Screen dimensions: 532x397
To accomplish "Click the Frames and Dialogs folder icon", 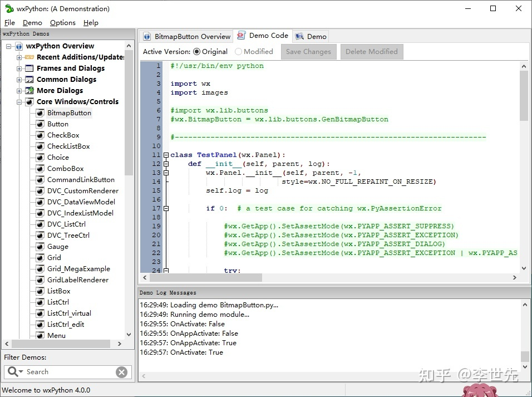I will pyautogui.click(x=29, y=68).
